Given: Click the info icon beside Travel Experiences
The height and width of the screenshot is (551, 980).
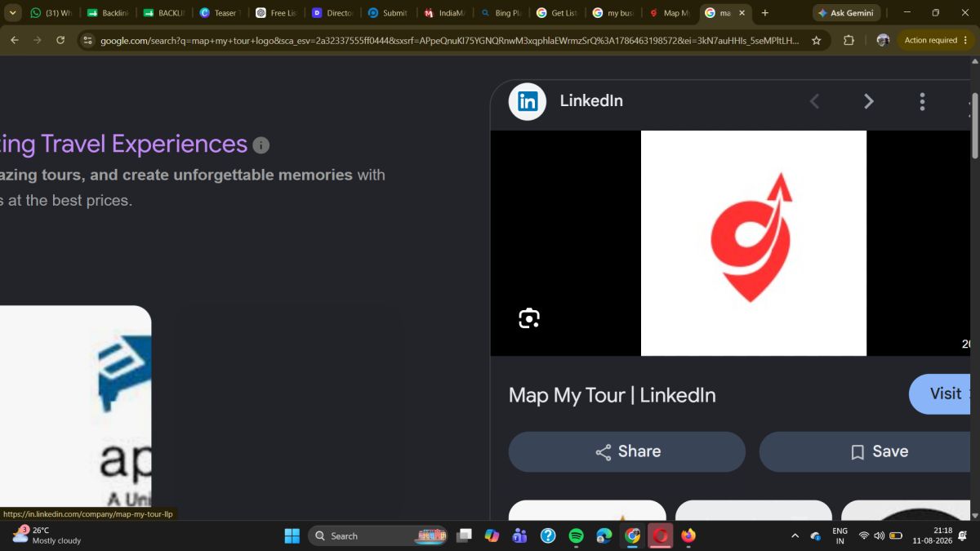Looking at the screenshot, I should pos(261,145).
